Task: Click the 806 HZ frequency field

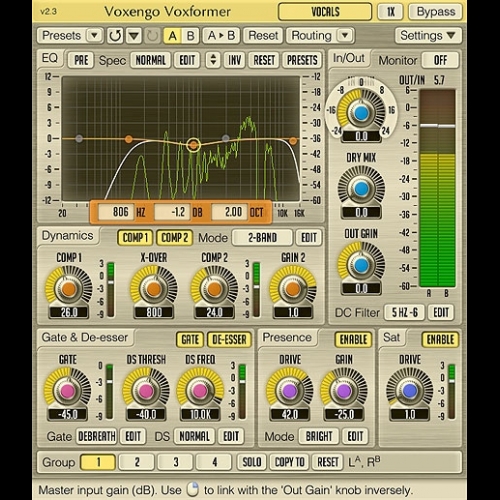Action: coord(116,212)
